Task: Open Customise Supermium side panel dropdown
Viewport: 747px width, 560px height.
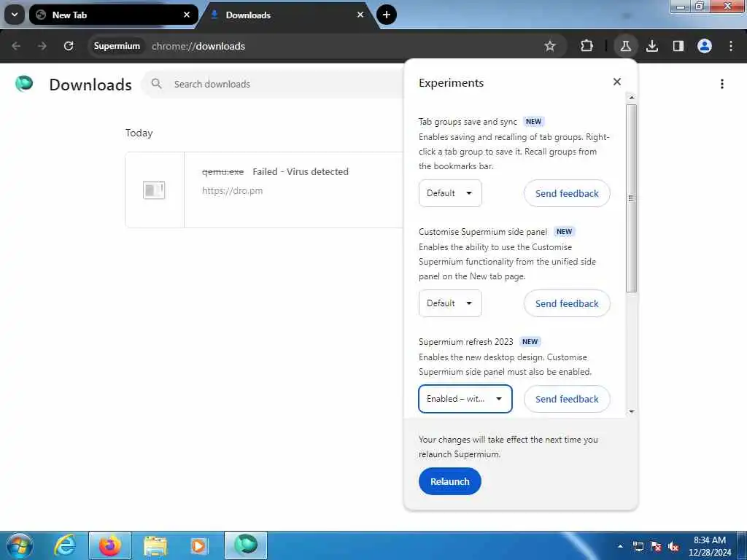Action: click(x=450, y=303)
